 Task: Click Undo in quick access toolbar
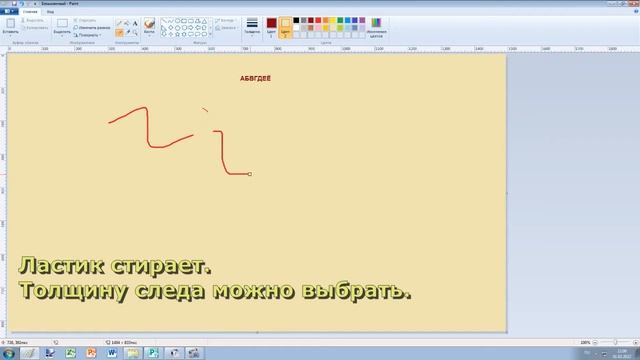(22, 3)
